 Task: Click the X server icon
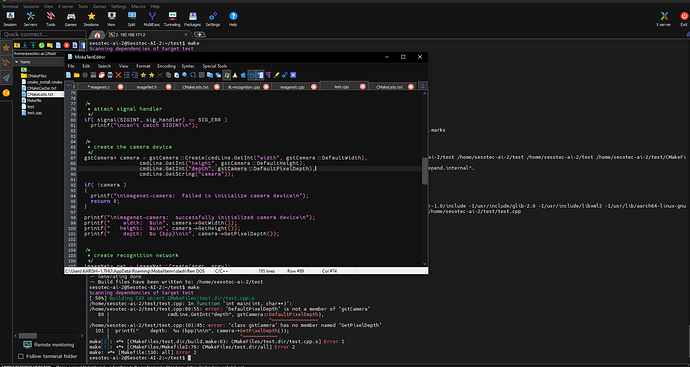click(x=663, y=19)
